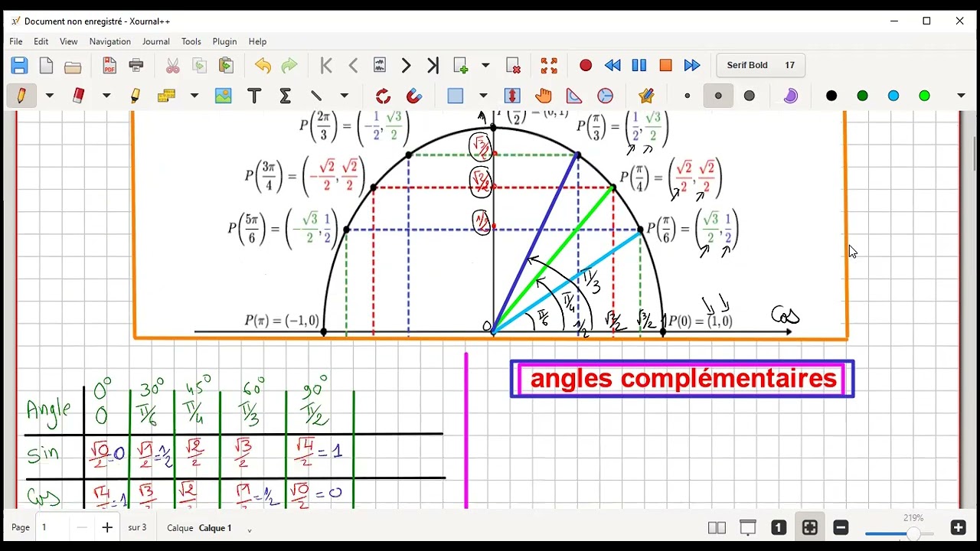Save the document with the floppy icon
Screen dimensions: 980x551
coord(20,66)
